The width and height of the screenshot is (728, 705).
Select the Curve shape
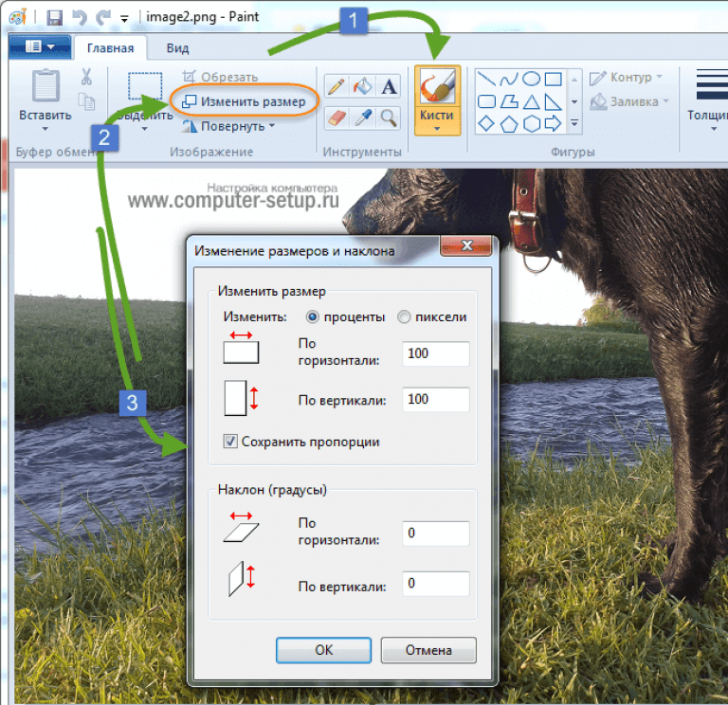click(509, 79)
